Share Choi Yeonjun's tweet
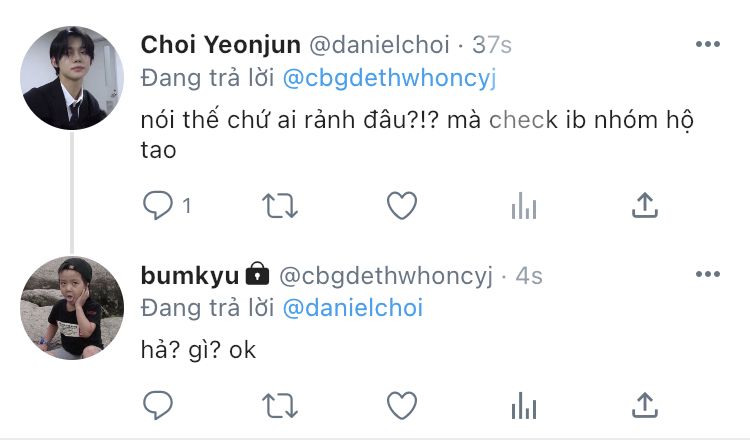This screenshot has width=750, height=443. (645, 205)
